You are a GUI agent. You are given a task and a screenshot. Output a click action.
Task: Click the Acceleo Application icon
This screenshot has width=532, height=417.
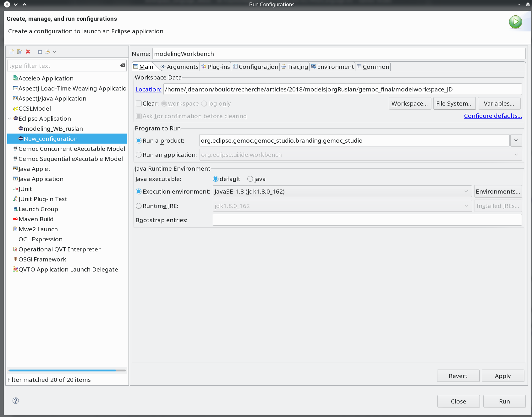pos(15,78)
